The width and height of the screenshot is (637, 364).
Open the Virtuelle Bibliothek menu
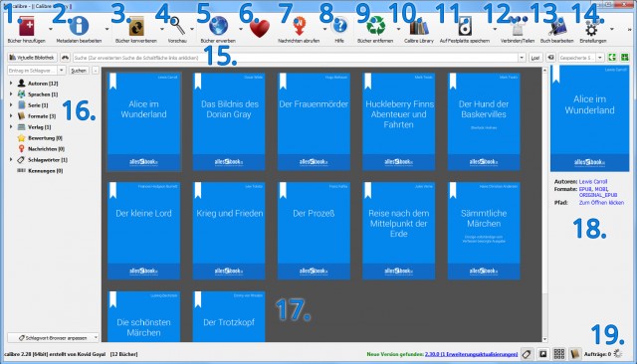pos(32,58)
